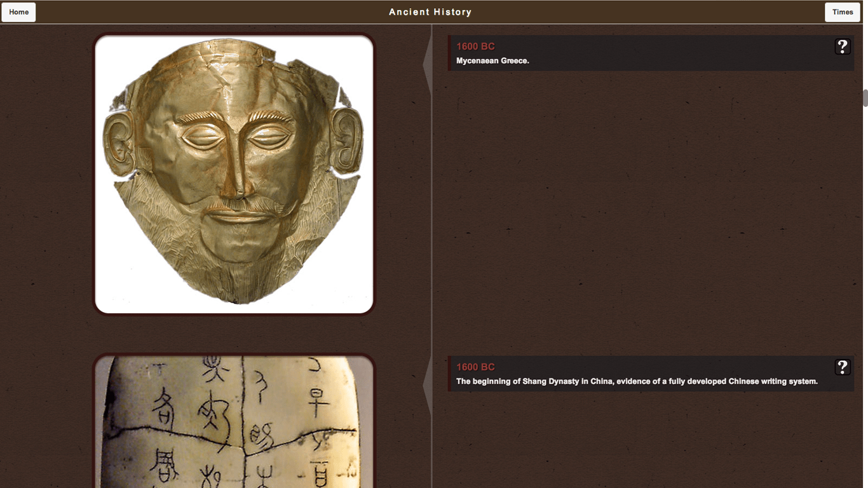The width and height of the screenshot is (868, 488).
Task: Open help for the Shang Dynasty entry
Action: pyautogui.click(x=842, y=367)
